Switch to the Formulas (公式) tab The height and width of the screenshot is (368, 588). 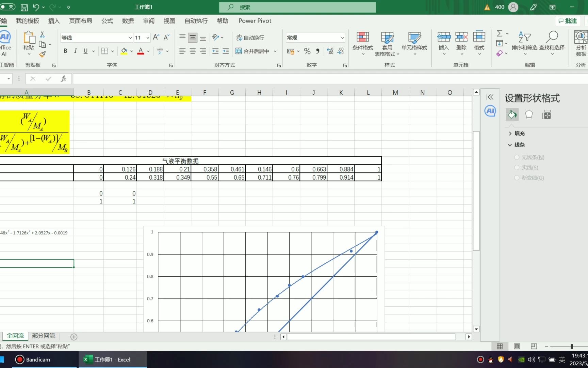[107, 21]
